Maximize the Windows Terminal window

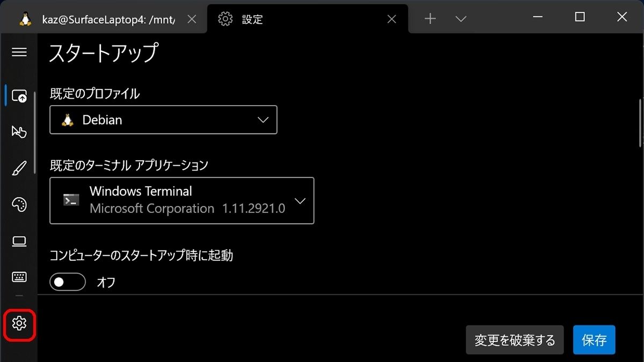click(580, 17)
